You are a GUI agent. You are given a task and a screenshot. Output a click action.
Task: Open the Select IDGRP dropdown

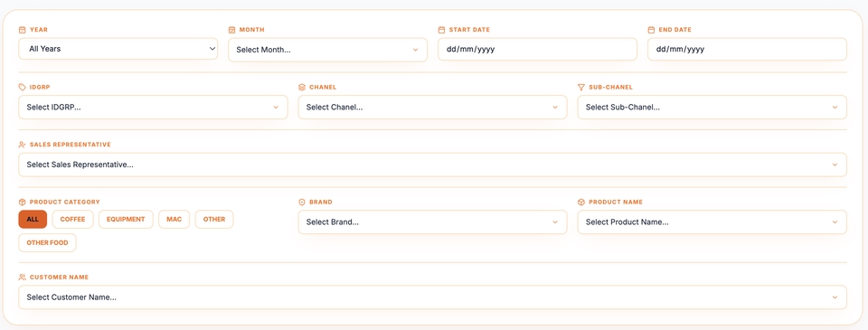tap(154, 108)
